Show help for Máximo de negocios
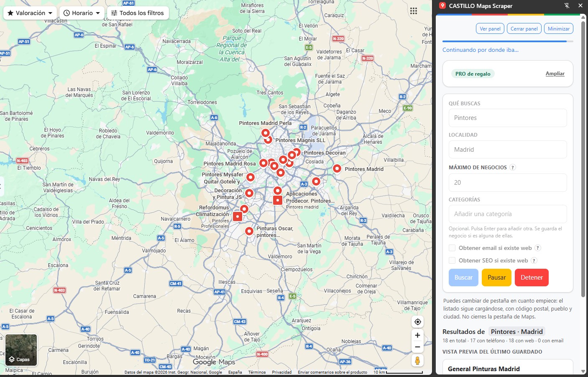The width and height of the screenshot is (588, 377). click(513, 168)
